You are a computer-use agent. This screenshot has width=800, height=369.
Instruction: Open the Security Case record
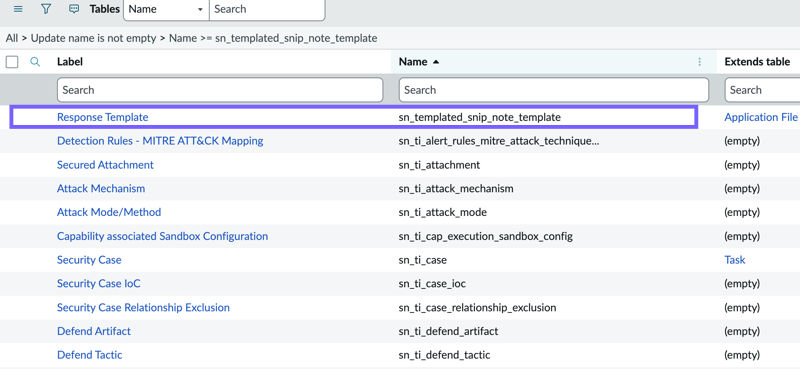tap(89, 260)
